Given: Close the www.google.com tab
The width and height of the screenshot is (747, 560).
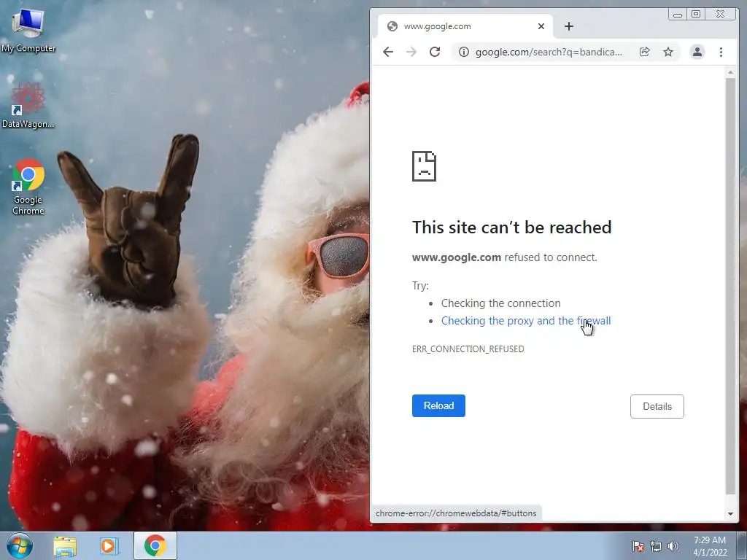Looking at the screenshot, I should (541, 26).
